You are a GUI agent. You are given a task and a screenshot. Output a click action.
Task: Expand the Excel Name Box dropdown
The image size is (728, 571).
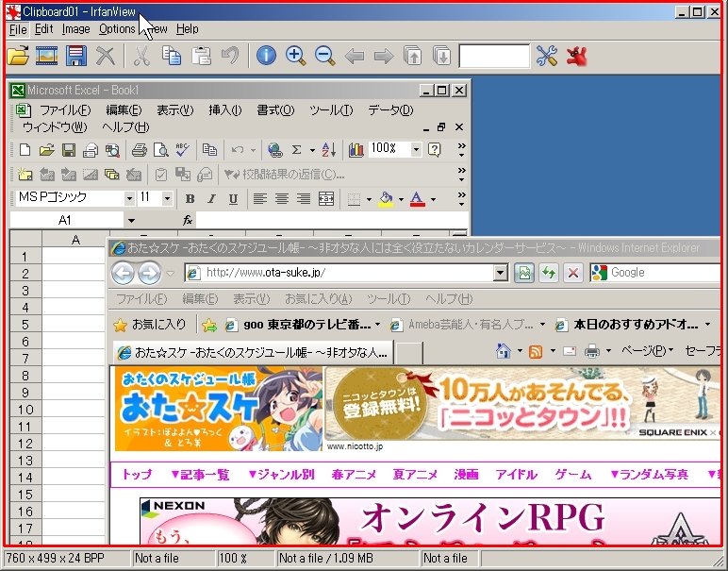132,220
